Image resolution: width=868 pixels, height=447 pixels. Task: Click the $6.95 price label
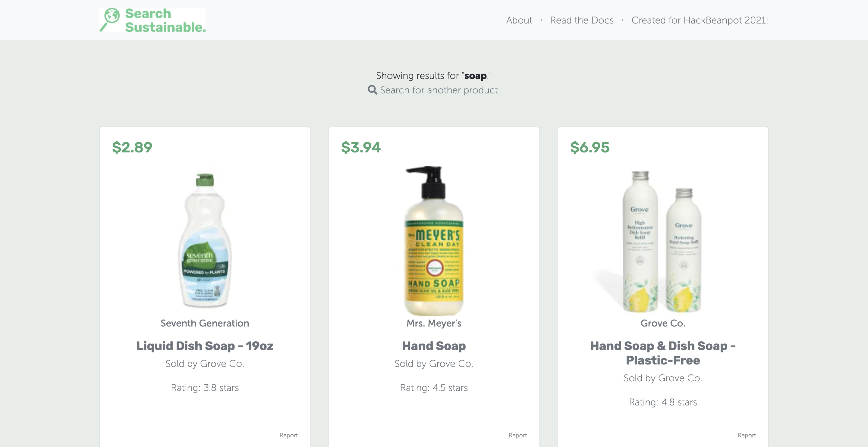[590, 148]
